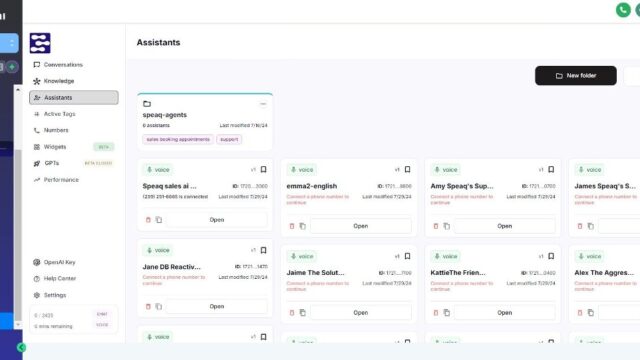Viewport: 640px width, 360px height.
Task: Toggle bookmark on Jane DB Reactiv card
Action: point(263,250)
